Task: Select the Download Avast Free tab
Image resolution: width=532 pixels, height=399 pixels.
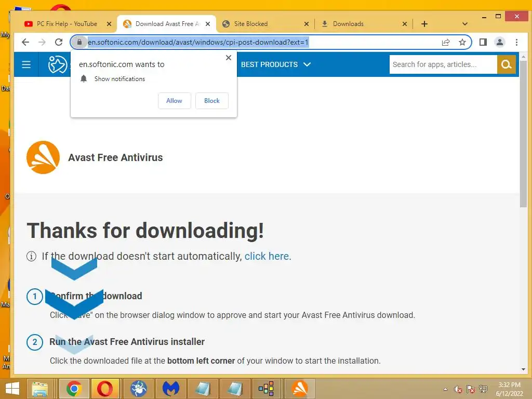Action: tap(166, 24)
